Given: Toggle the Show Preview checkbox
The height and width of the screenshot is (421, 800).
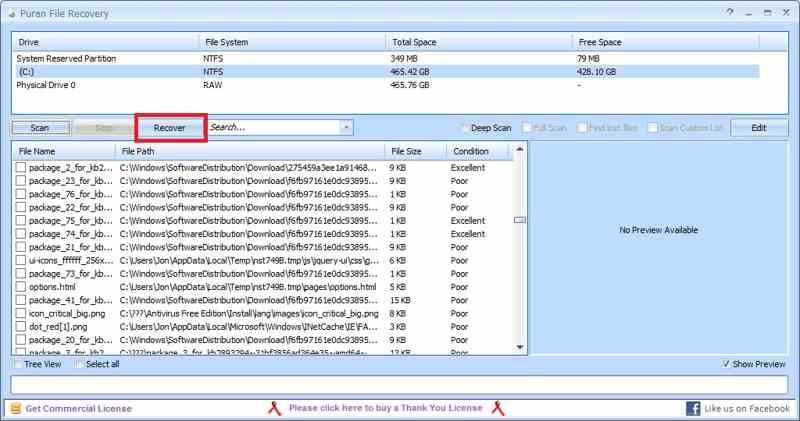Looking at the screenshot, I should (x=727, y=364).
